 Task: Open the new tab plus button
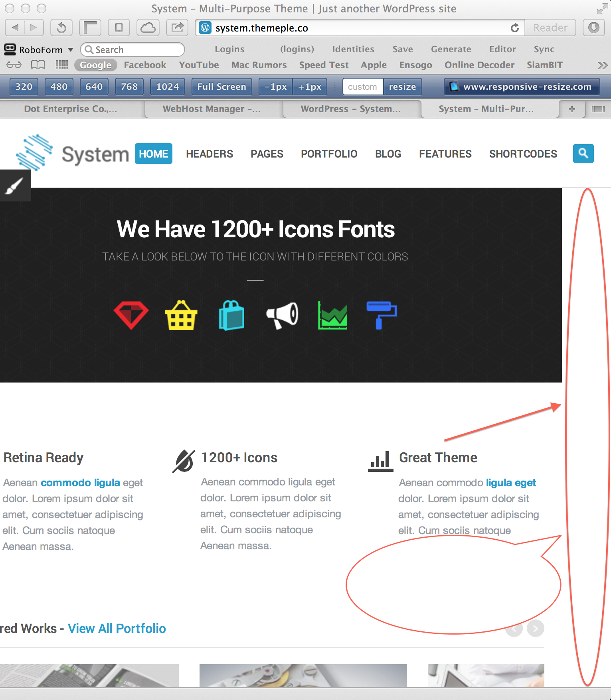click(x=572, y=109)
